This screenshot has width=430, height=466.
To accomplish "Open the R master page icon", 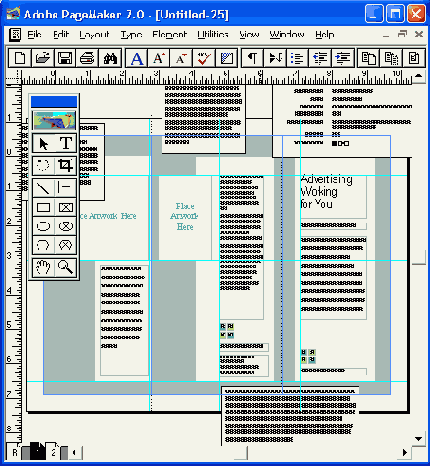I will coord(14,452).
